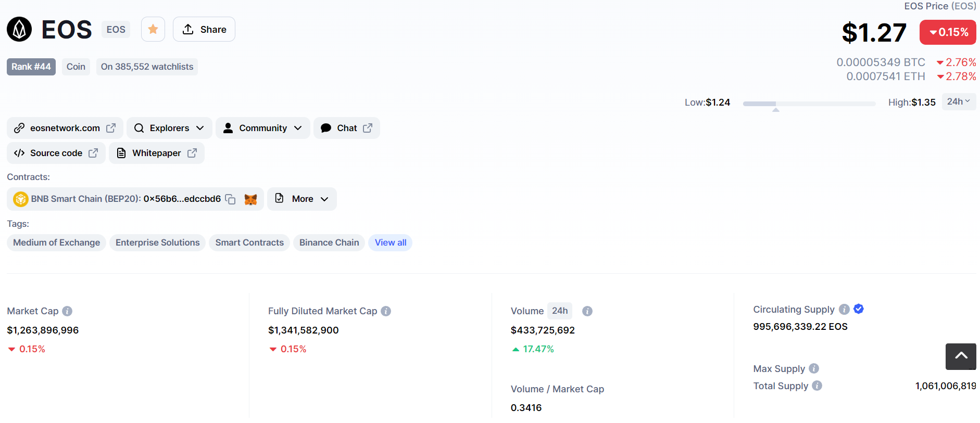This screenshot has width=980, height=423.
Task: Click the code brackets Source code icon
Action: point(19,153)
